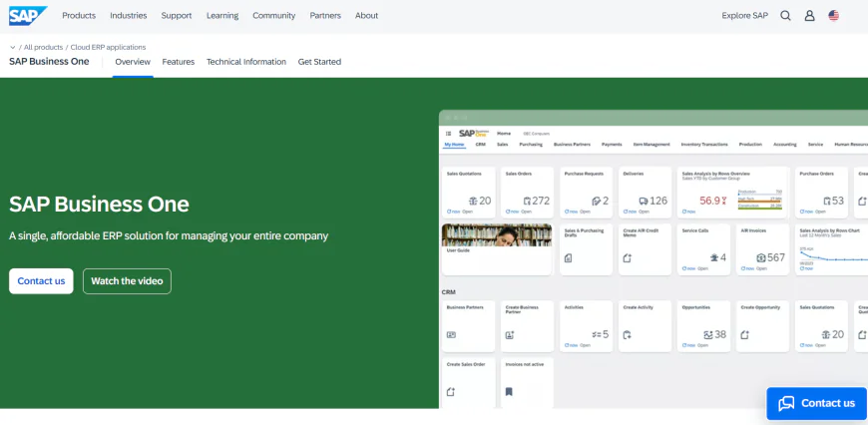This screenshot has height=425, width=868.
Task: Click the Production tab in the dashboard preview
Action: pyautogui.click(x=750, y=145)
